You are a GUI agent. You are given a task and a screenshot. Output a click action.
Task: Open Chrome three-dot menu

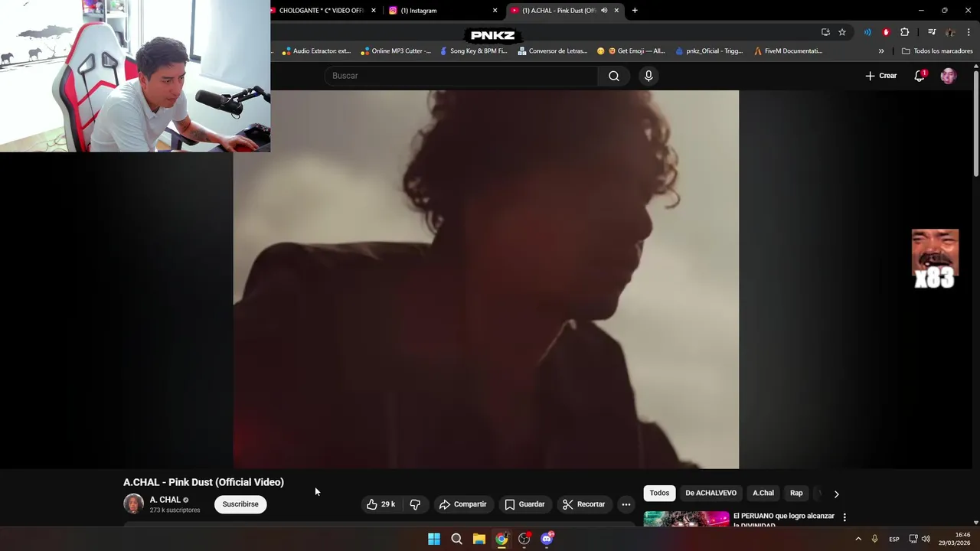coord(969,32)
